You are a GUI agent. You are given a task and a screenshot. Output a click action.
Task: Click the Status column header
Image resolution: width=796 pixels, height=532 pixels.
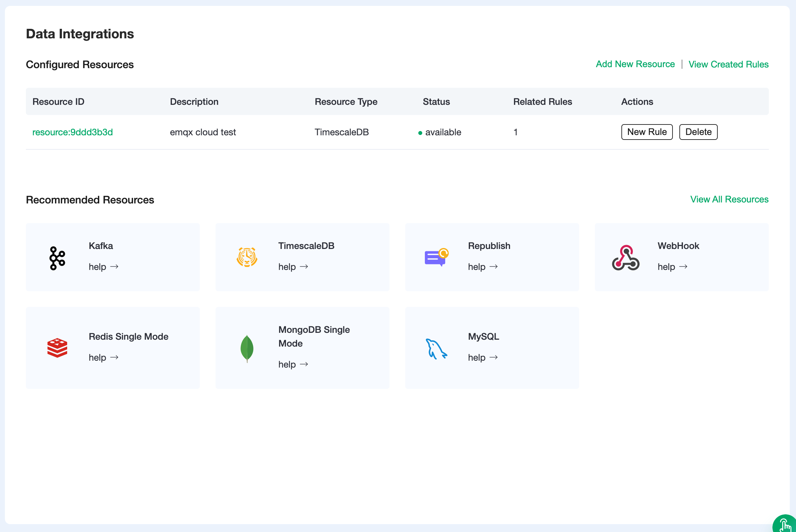pyautogui.click(x=436, y=102)
